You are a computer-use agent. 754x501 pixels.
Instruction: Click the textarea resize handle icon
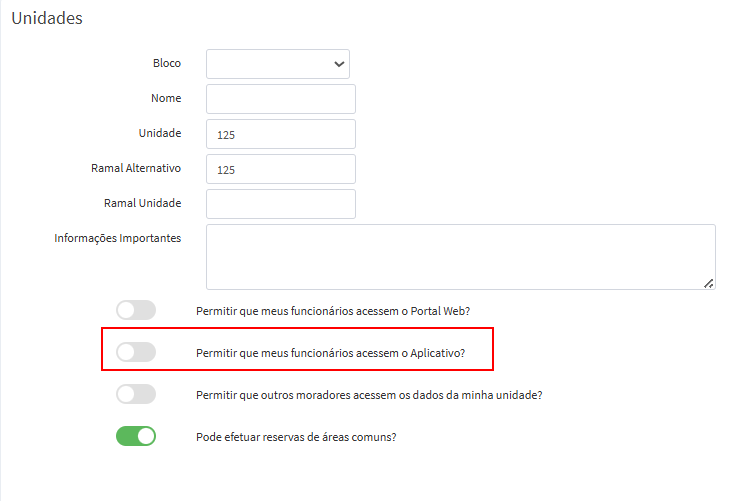coord(708,283)
